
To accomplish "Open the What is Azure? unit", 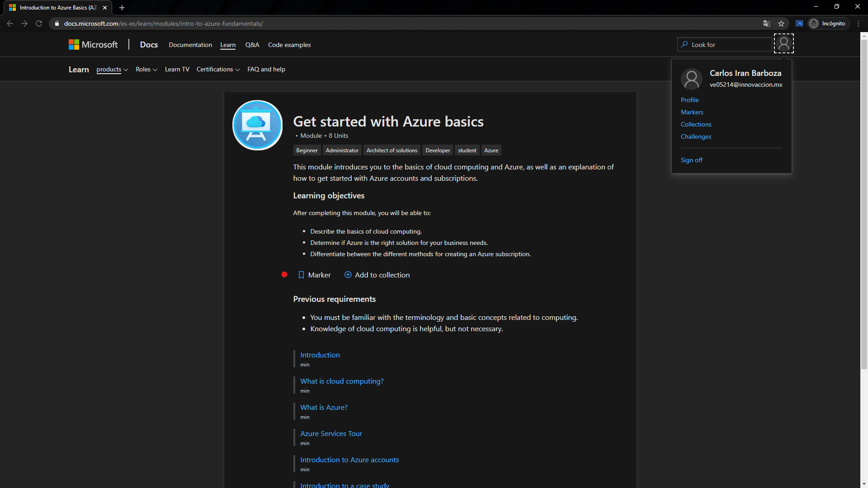I will click(324, 407).
